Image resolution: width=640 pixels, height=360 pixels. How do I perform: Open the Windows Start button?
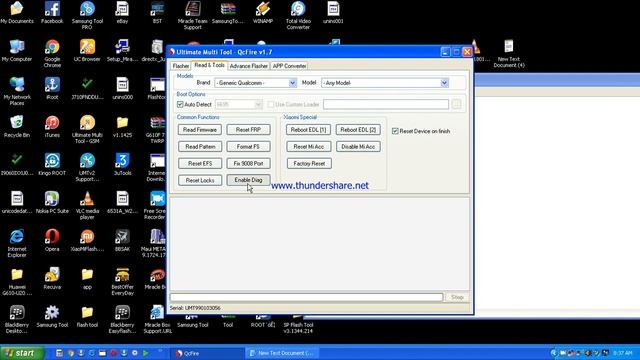click(22, 353)
